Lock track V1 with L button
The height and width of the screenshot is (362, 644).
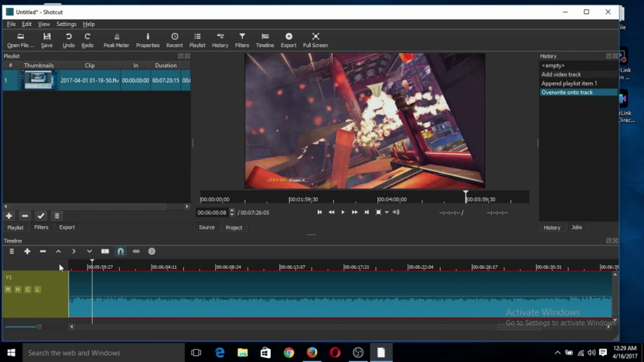tap(37, 290)
